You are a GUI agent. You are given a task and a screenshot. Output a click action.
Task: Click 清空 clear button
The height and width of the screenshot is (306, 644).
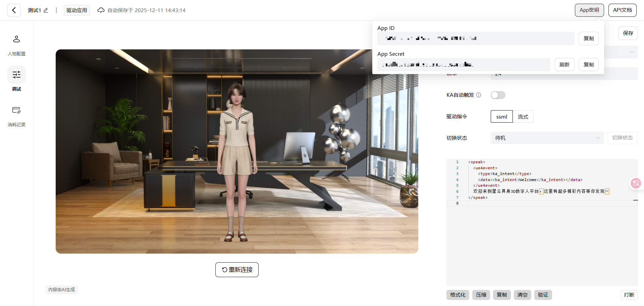click(523, 295)
